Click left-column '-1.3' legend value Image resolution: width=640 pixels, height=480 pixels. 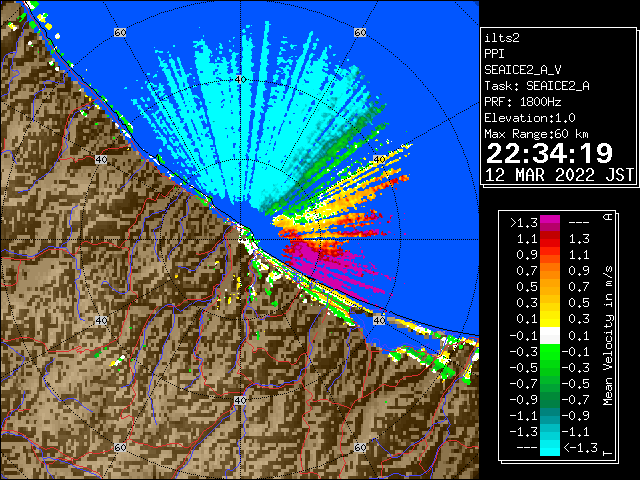point(523,431)
